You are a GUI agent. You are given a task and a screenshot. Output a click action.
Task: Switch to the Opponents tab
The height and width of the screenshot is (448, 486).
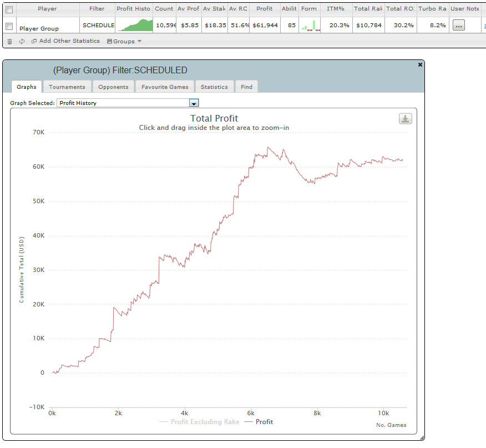[113, 87]
